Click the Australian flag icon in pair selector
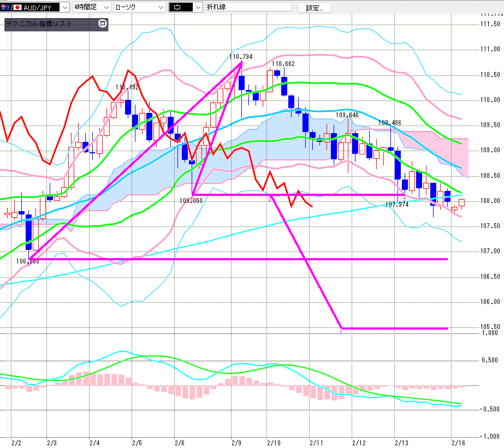 (6, 8)
